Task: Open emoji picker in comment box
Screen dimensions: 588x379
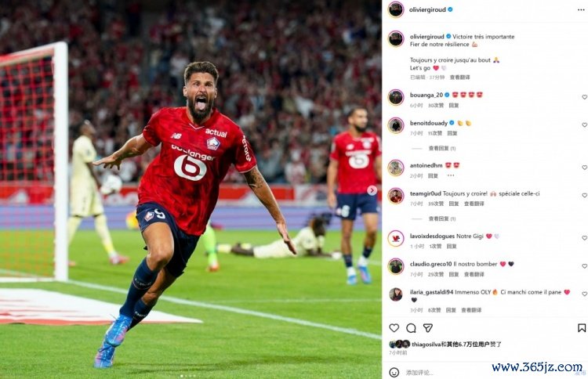Action: click(x=394, y=372)
